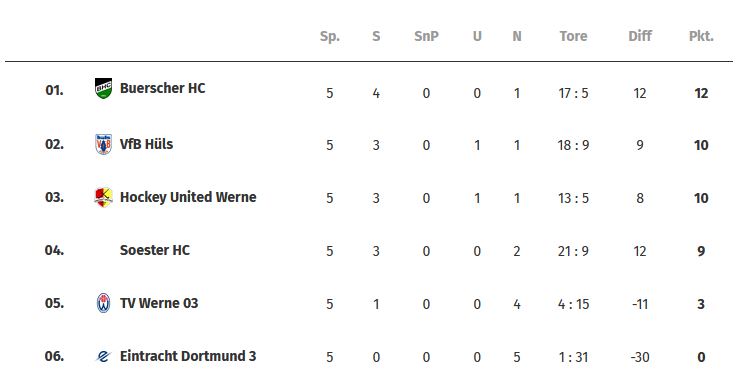The height and width of the screenshot is (389, 747).
Task: Select TV Werne 03 team name
Action: coord(159,303)
